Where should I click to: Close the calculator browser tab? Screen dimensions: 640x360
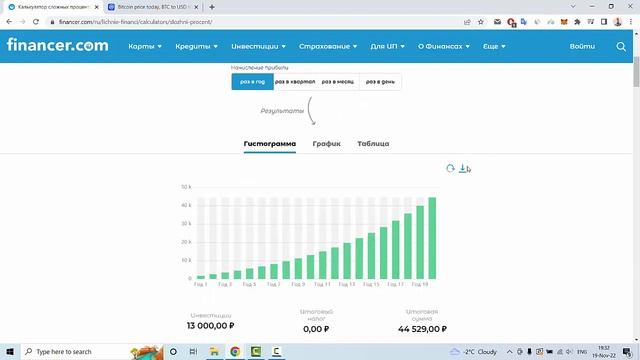point(96,7)
